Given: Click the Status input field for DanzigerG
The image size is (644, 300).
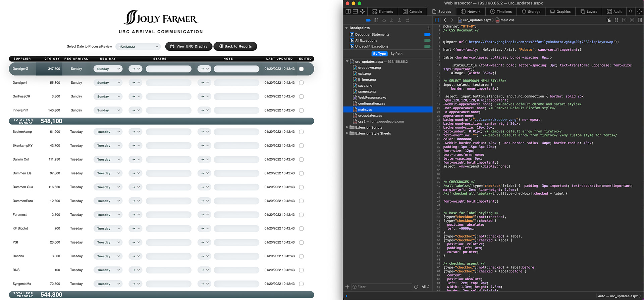Looking at the screenshot, I should (169, 69).
